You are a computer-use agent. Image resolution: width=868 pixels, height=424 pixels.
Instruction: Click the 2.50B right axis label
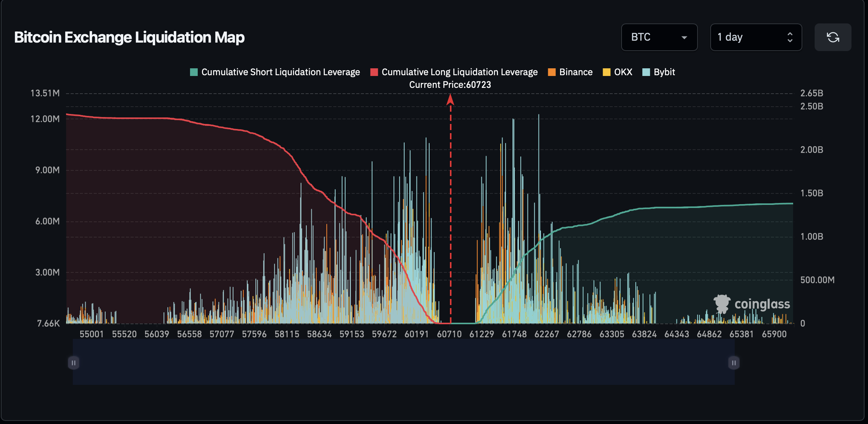812,106
